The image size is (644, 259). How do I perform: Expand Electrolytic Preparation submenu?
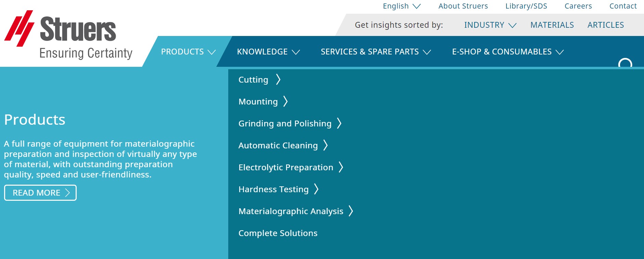tap(291, 167)
